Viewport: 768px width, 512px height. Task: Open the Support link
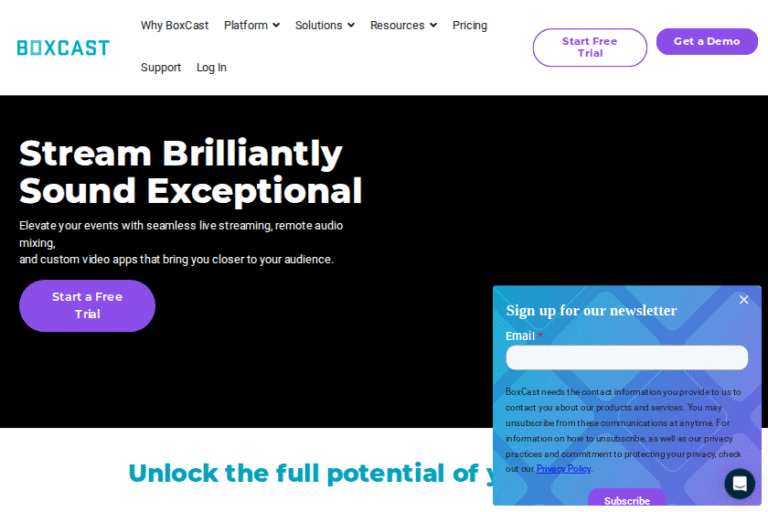[x=161, y=67]
